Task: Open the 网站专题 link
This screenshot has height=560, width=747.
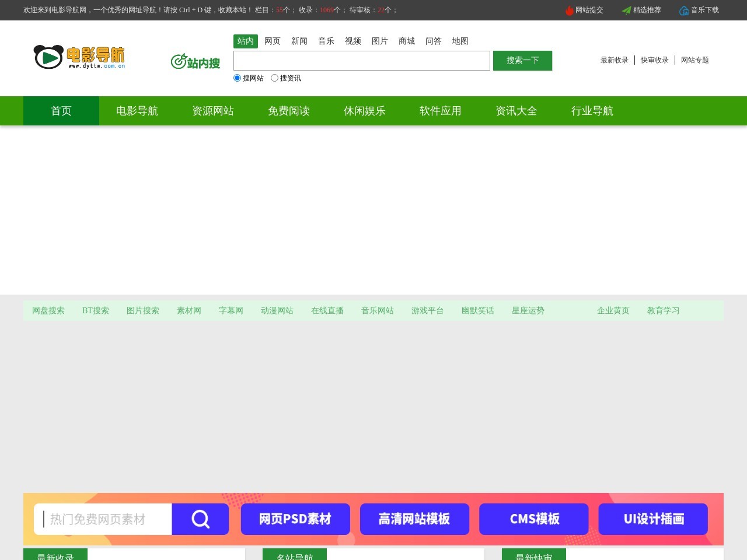Action: (695, 60)
